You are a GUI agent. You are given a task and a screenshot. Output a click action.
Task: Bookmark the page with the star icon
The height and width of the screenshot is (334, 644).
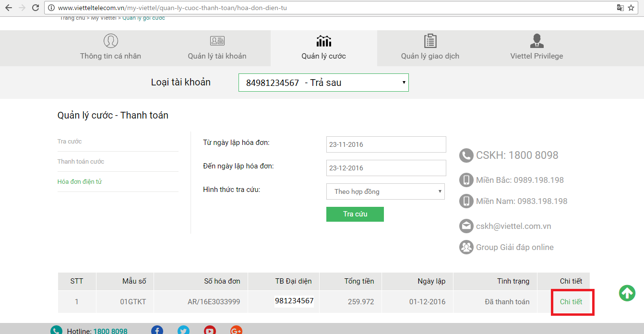point(632,8)
